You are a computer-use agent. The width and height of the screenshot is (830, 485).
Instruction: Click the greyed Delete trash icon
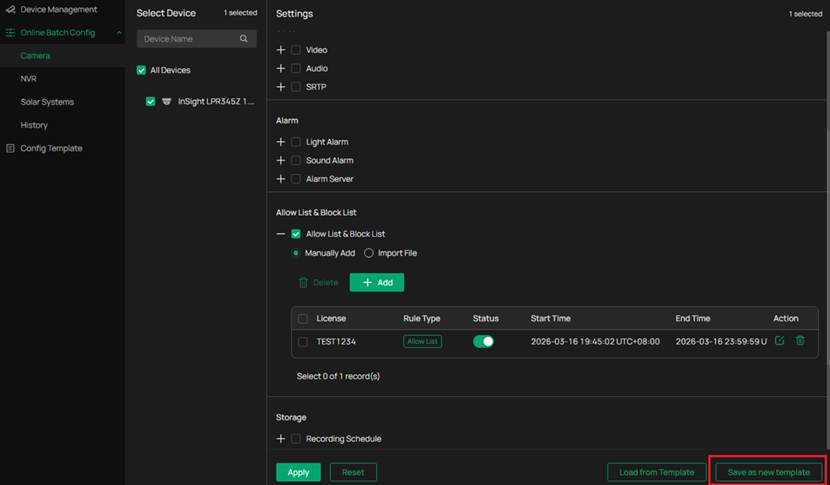pos(303,283)
